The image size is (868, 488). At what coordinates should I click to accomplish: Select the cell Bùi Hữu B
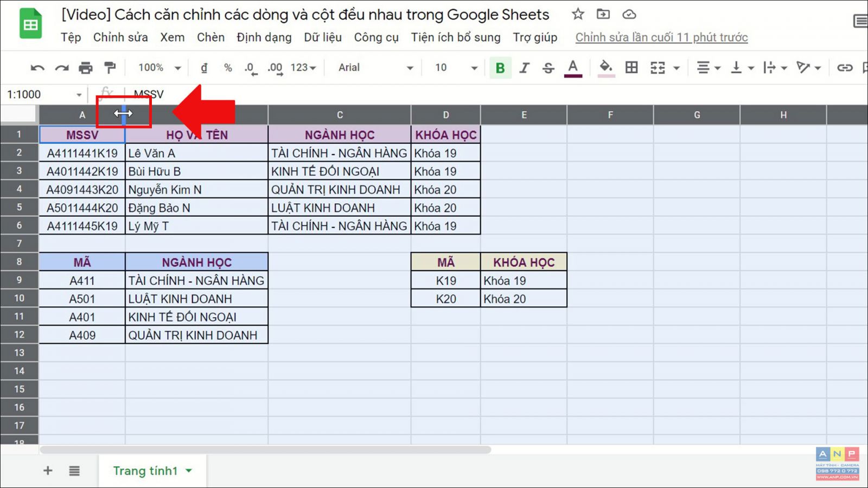(196, 171)
